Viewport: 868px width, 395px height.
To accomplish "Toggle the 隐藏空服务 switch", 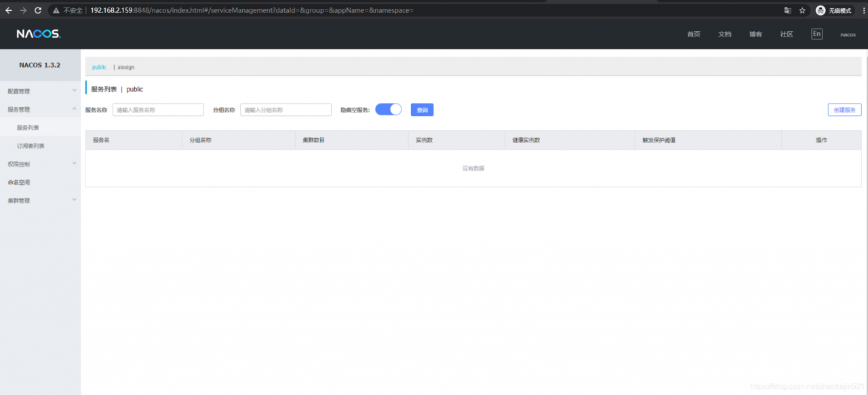I will pyautogui.click(x=389, y=109).
